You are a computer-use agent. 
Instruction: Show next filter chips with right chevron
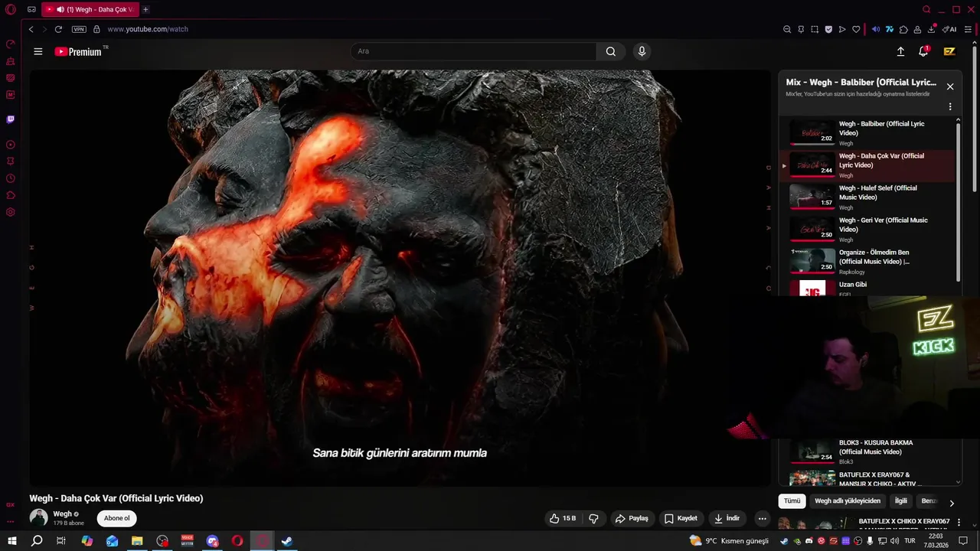coord(952,503)
